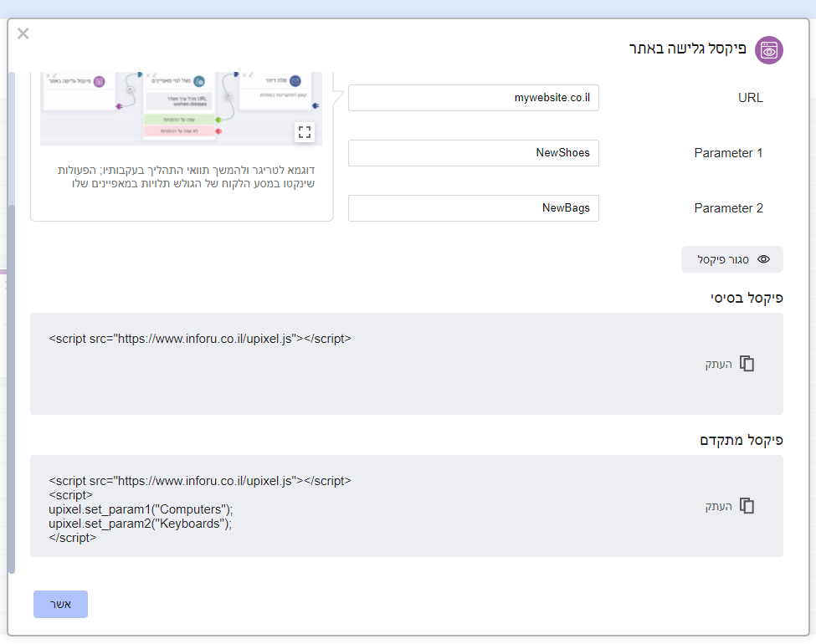Click the upixel.set_param1 line in the advanced code

pyautogui.click(x=141, y=509)
